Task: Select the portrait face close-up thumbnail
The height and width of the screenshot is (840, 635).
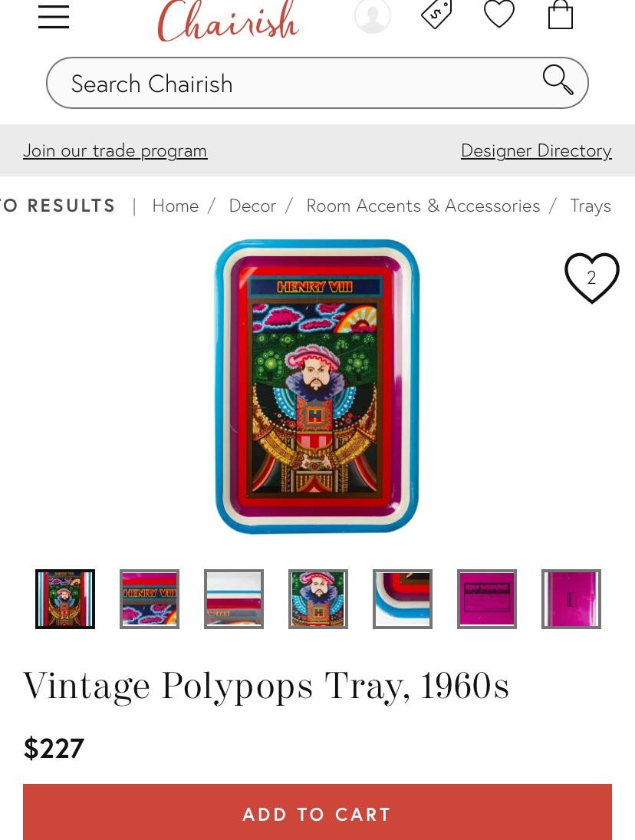Action: [318, 599]
